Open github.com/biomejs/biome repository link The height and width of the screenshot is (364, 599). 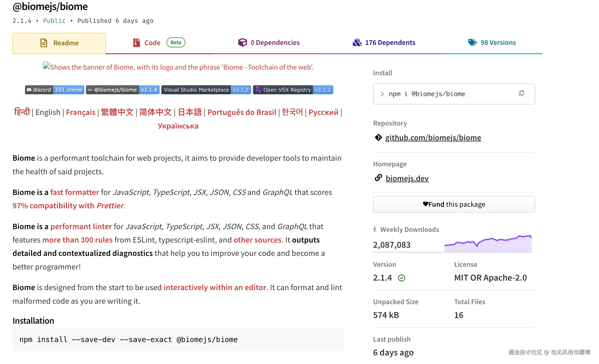433,138
